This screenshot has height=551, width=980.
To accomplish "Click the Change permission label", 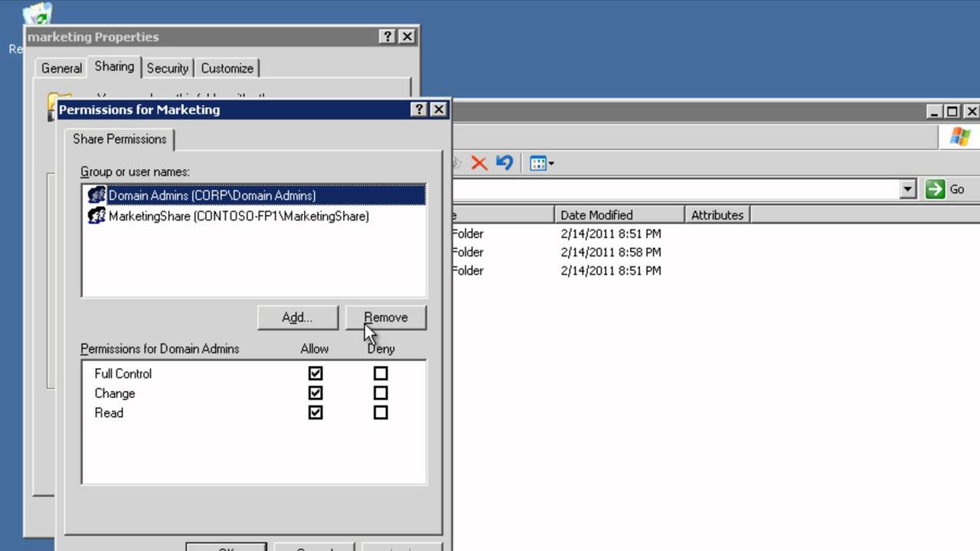I will [115, 393].
